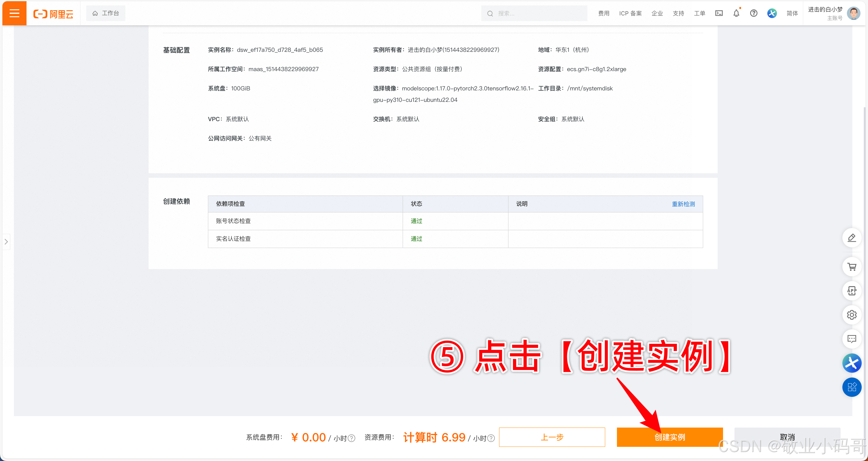
Task: Click the feedback pencil icon on right sidebar
Action: click(x=852, y=238)
